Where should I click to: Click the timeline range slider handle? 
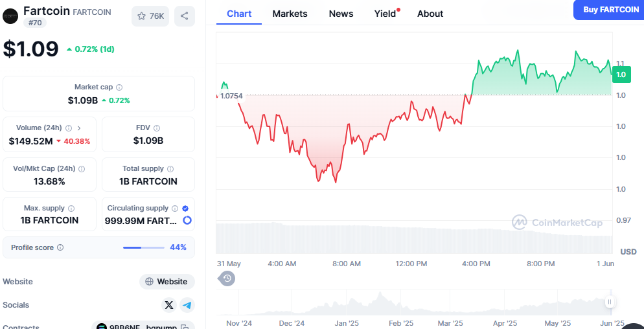610,302
